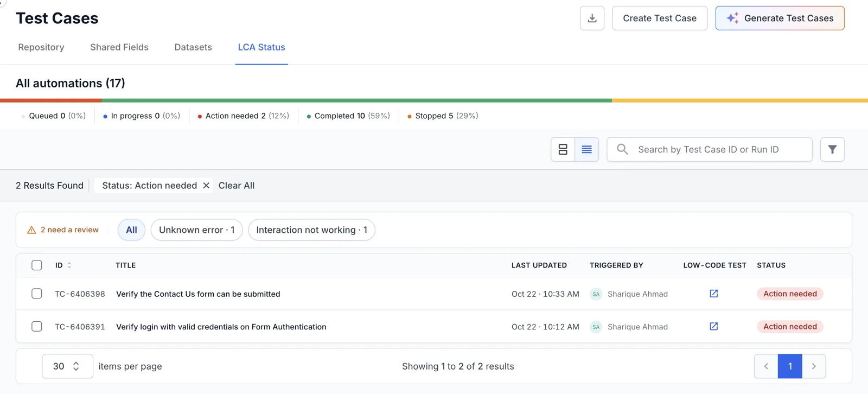Viewport: 868px width, 394px height.
Task: Click the Queued 0 status legend
Action: [53, 116]
